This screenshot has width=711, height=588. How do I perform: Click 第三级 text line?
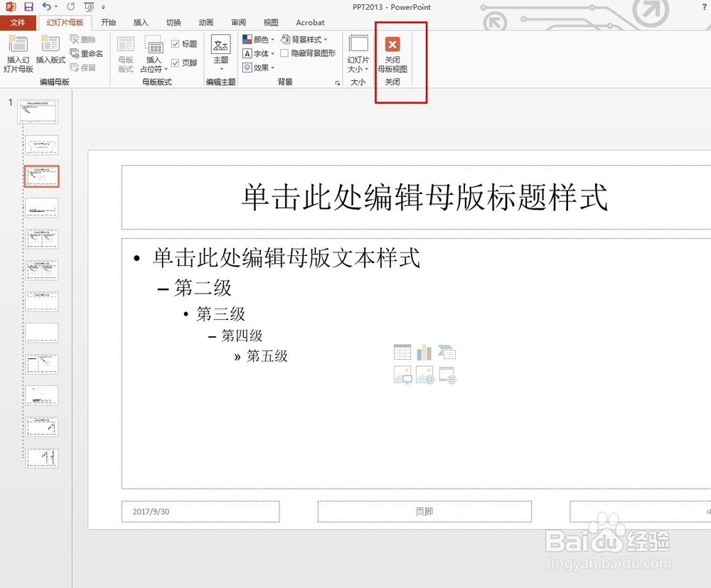coord(220,314)
